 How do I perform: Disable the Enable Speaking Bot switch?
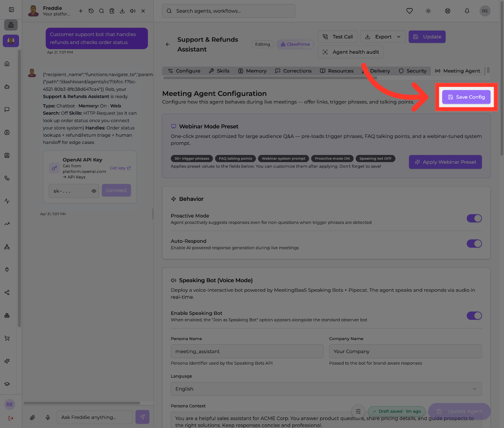tap(474, 316)
